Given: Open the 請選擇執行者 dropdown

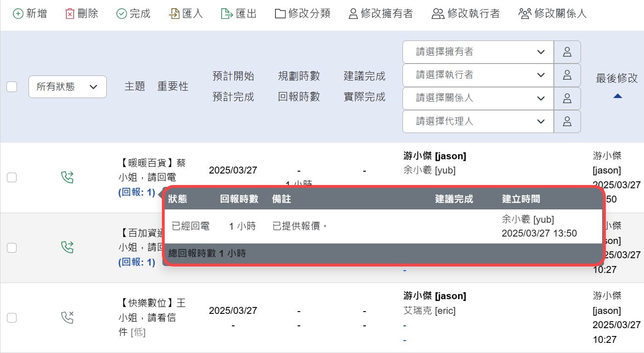Looking at the screenshot, I should (x=478, y=75).
